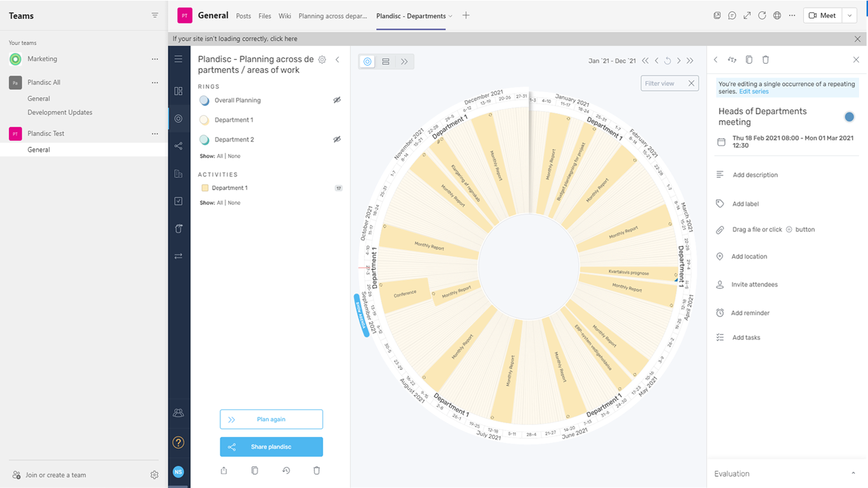This screenshot has width=868, height=488.
Task: Click the blue activity color circle
Action: tap(849, 117)
